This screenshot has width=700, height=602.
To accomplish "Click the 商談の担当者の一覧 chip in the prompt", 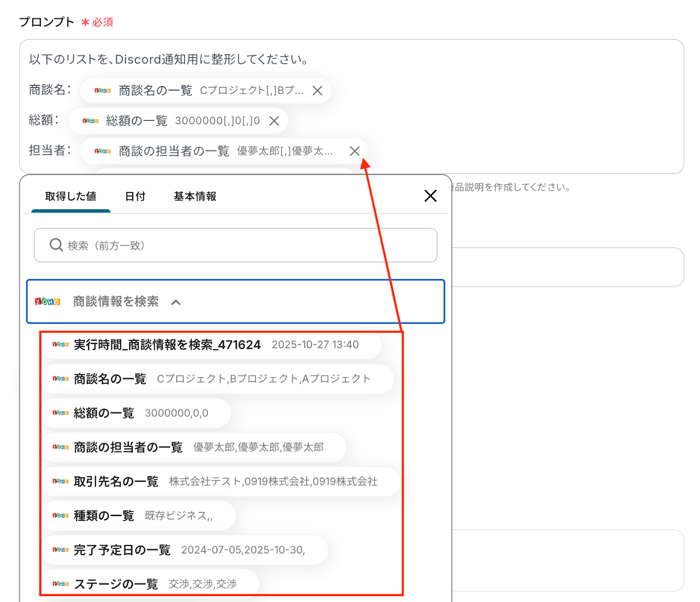I will [x=224, y=151].
